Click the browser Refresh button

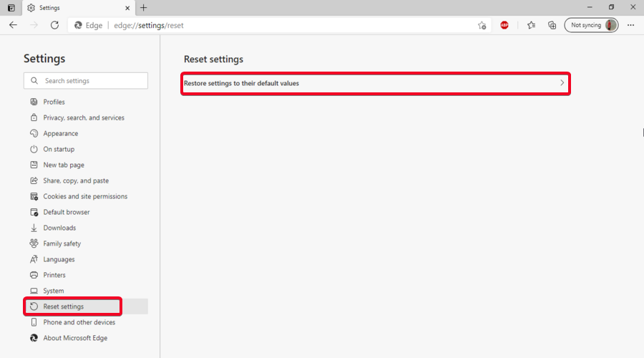pos(54,25)
